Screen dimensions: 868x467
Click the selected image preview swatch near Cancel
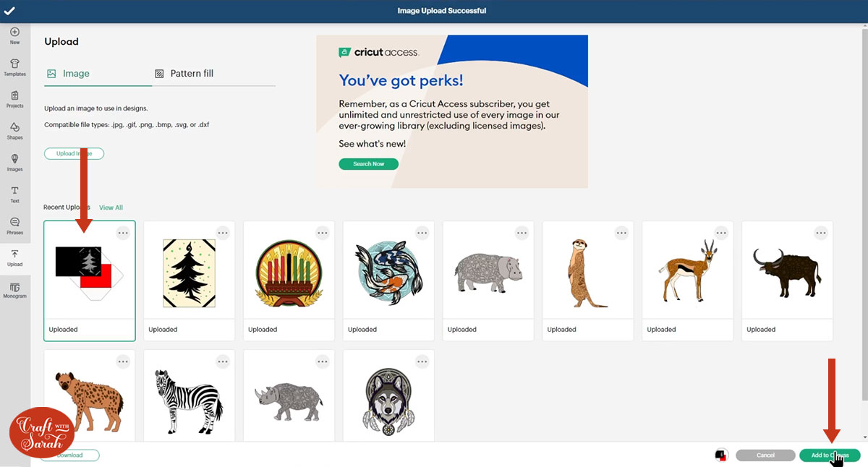tap(720, 455)
